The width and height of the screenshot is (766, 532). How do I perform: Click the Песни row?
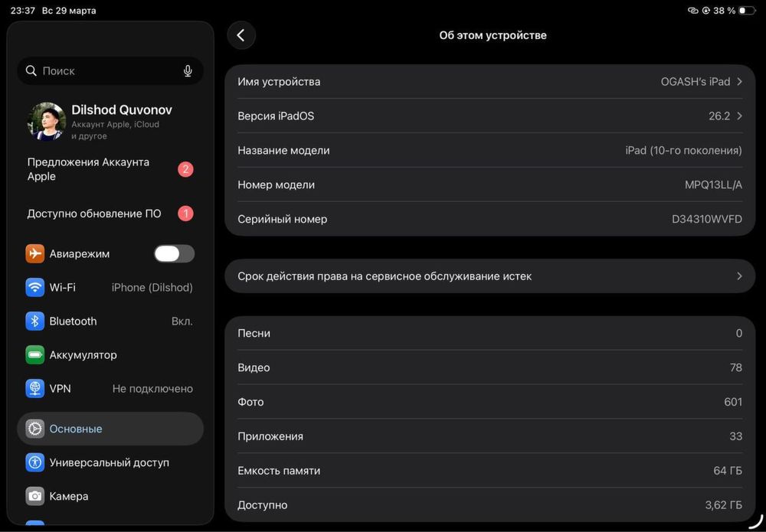(x=490, y=333)
